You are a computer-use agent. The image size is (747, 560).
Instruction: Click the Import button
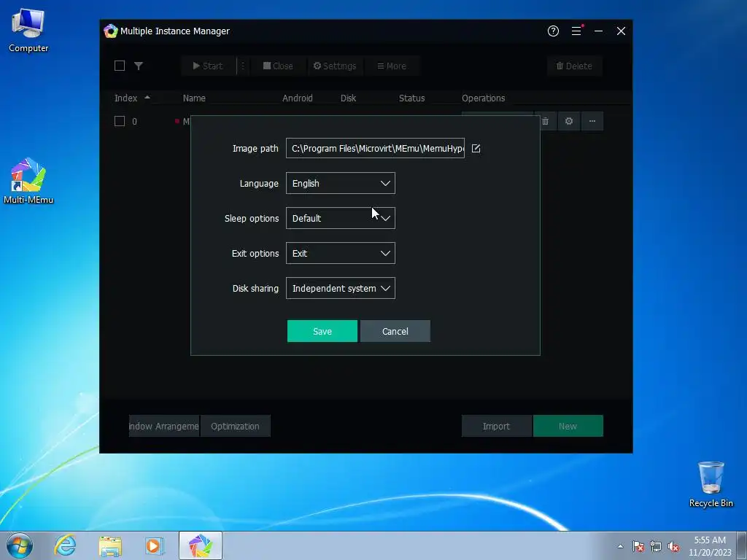tap(496, 426)
